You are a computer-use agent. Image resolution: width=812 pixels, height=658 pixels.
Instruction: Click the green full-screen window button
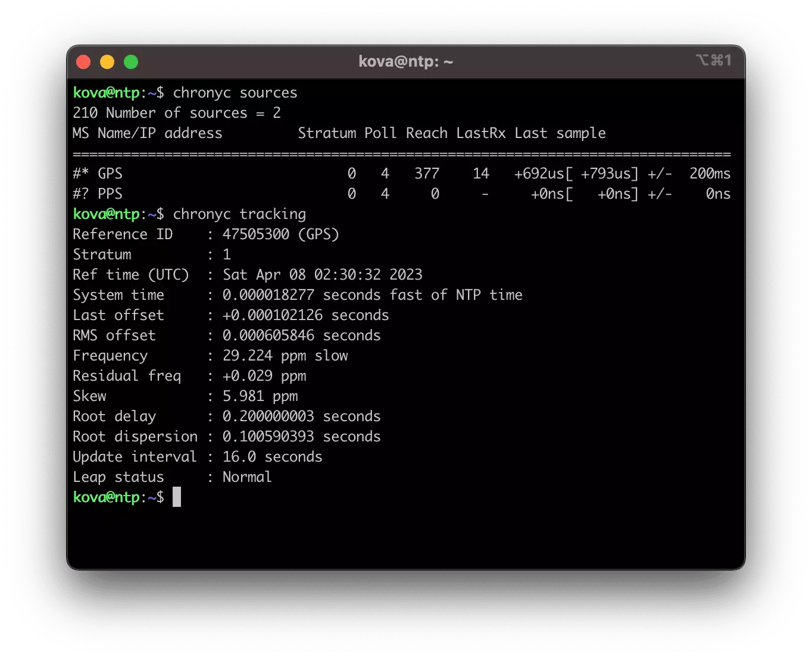tap(131, 62)
